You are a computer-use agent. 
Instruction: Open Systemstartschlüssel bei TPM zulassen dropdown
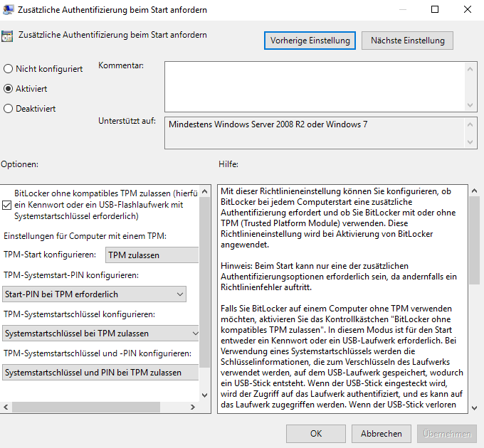tap(100, 334)
